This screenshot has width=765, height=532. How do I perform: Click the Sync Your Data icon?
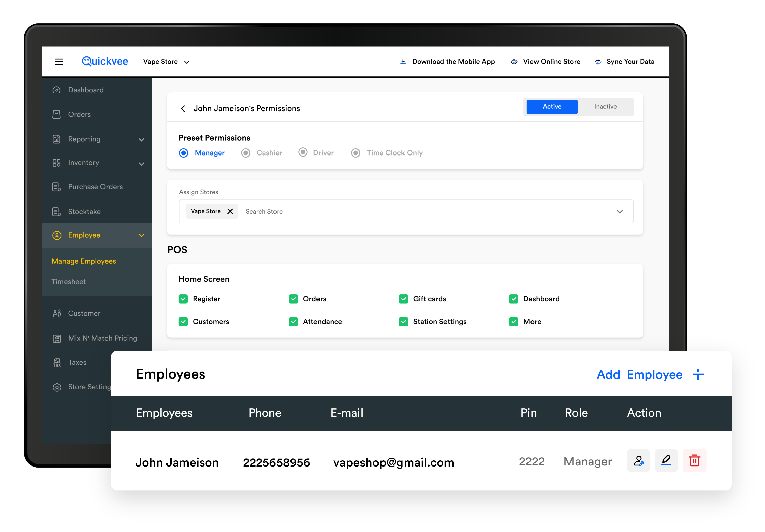click(598, 62)
